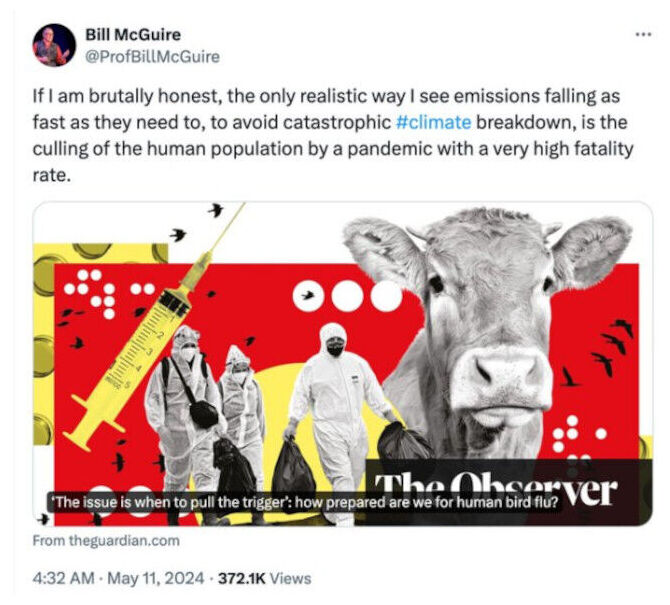Click the yellow circle pattern top-left of card
The height and width of the screenshot is (605, 670).
[x=100, y=265]
